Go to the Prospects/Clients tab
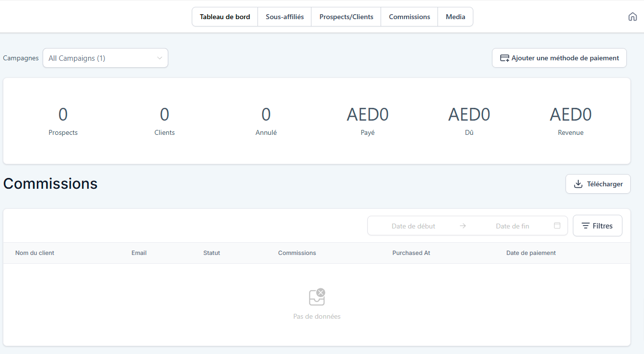The image size is (644, 354). 346,17
